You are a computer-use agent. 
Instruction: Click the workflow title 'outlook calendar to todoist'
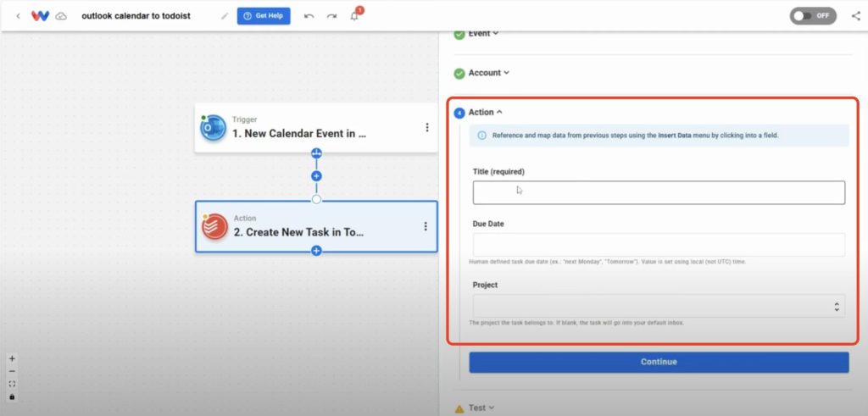tap(136, 16)
